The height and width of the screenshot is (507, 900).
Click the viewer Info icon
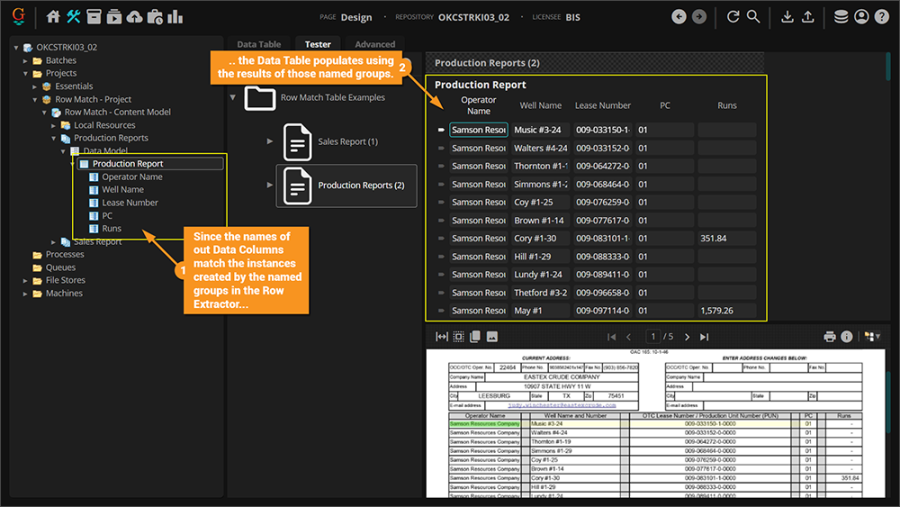tap(846, 337)
